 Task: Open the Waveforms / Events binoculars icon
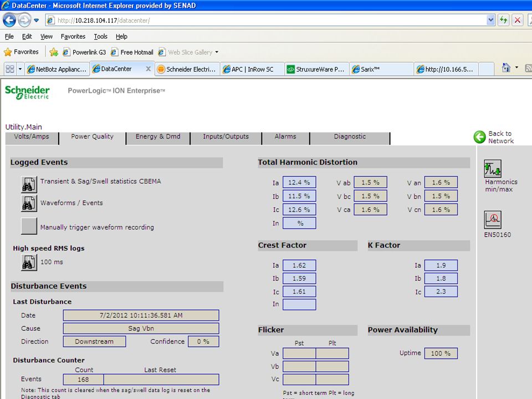29,203
